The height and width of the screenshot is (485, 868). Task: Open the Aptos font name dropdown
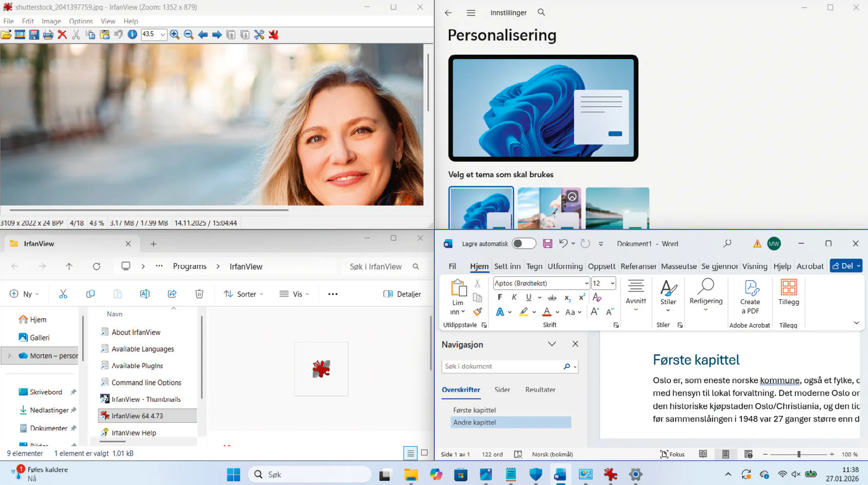[586, 283]
